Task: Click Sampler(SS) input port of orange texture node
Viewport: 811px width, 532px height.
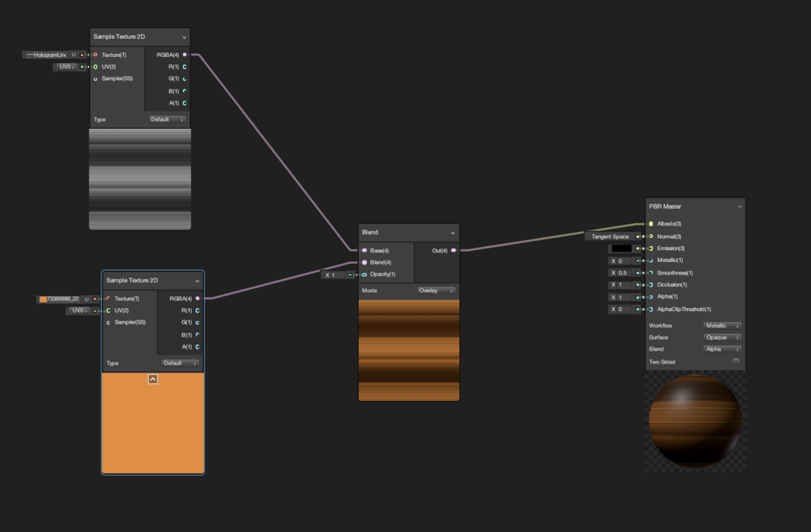Action: coord(108,322)
